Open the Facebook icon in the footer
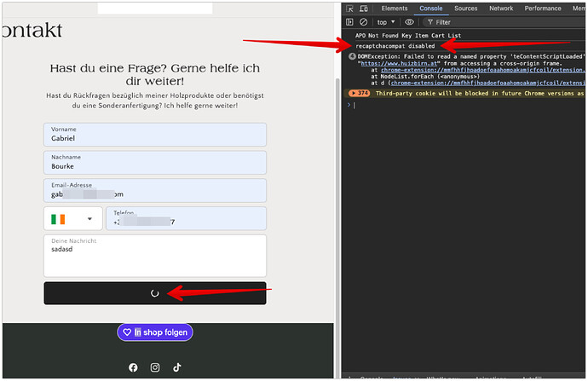 [x=133, y=367]
